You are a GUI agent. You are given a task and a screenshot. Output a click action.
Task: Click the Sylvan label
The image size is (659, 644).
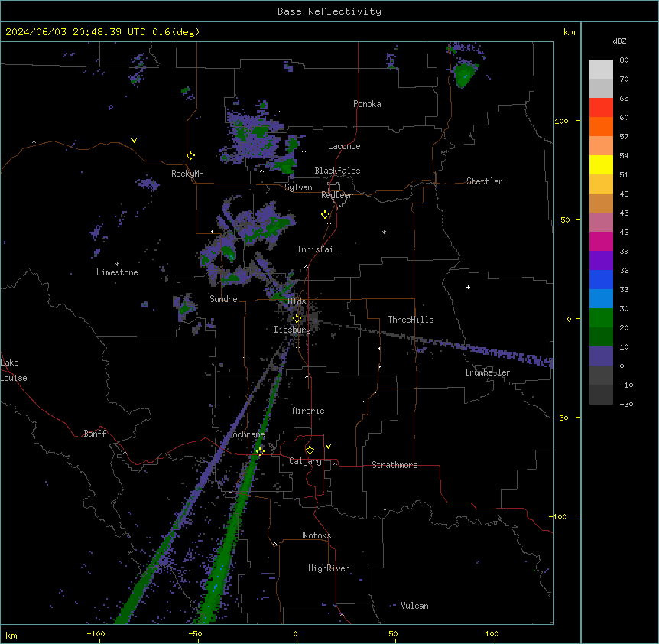coord(298,187)
